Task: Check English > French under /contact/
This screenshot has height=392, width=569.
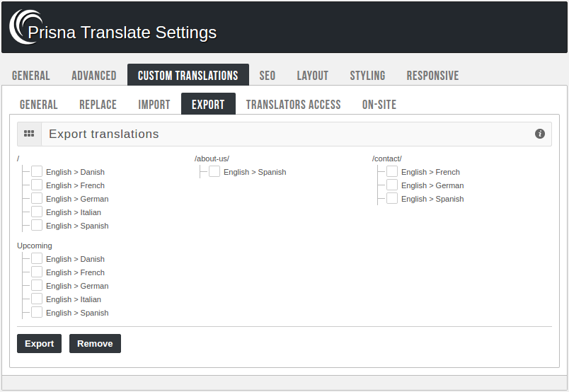Action: (392, 172)
